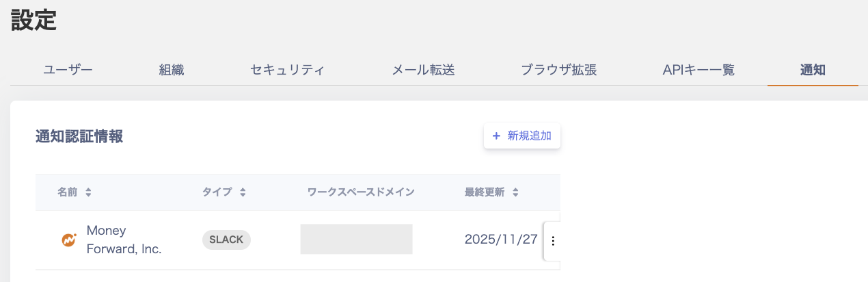Click the Money Forward orange logo icon
Image resolution: width=868 pixels, height=282 pixels.
pos(69,240)
